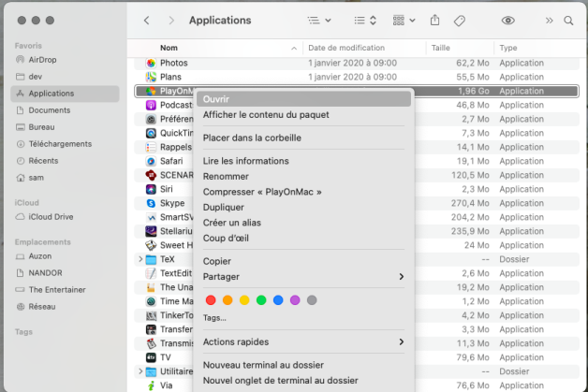588x392 pixels.
Task: Apply the yellow tag color
Action: tap(244, 300)
